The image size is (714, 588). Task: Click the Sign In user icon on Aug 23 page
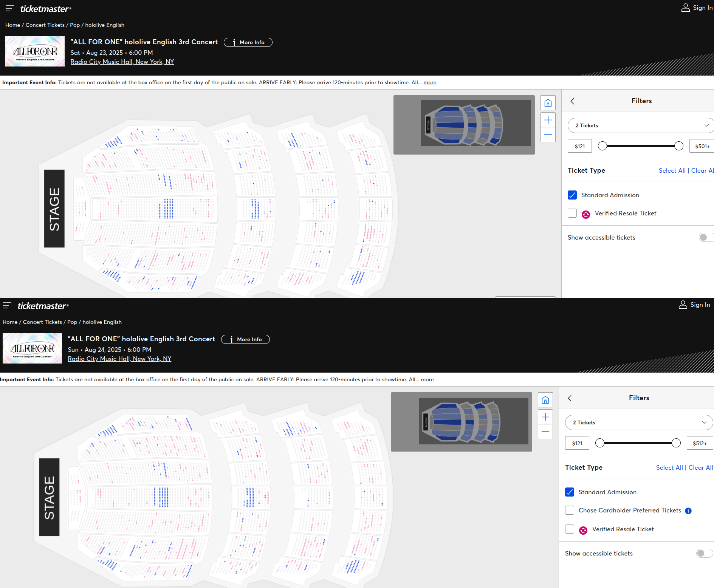click(x=685, y=8)
